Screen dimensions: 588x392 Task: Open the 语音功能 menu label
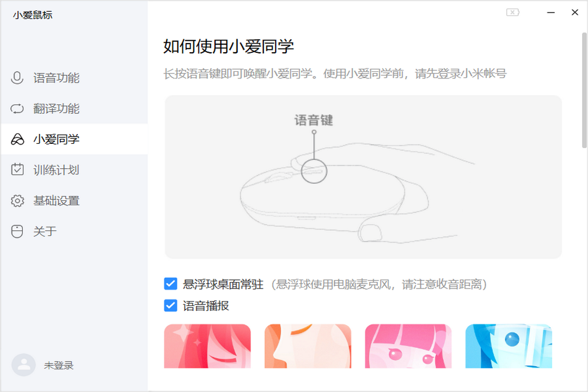click(x=56, y=78)
